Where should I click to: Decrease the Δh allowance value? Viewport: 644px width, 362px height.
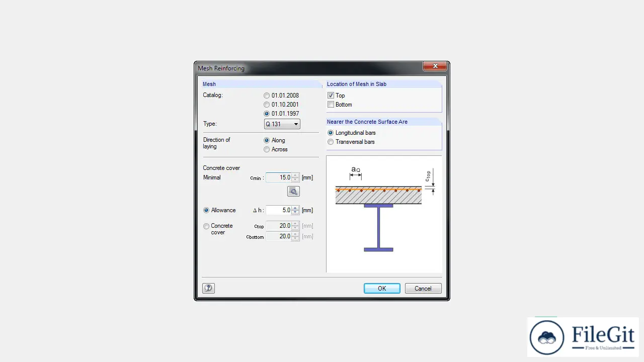(x=295, y=213)
